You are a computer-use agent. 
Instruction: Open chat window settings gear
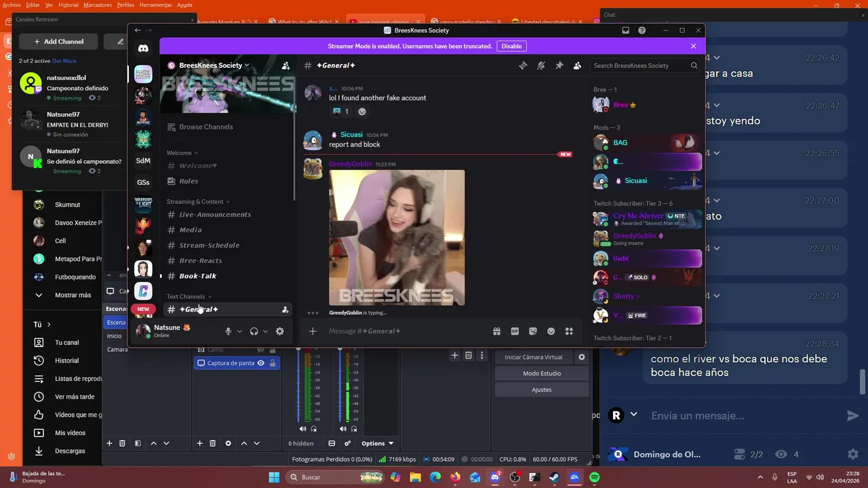click(x=853, y=454)
